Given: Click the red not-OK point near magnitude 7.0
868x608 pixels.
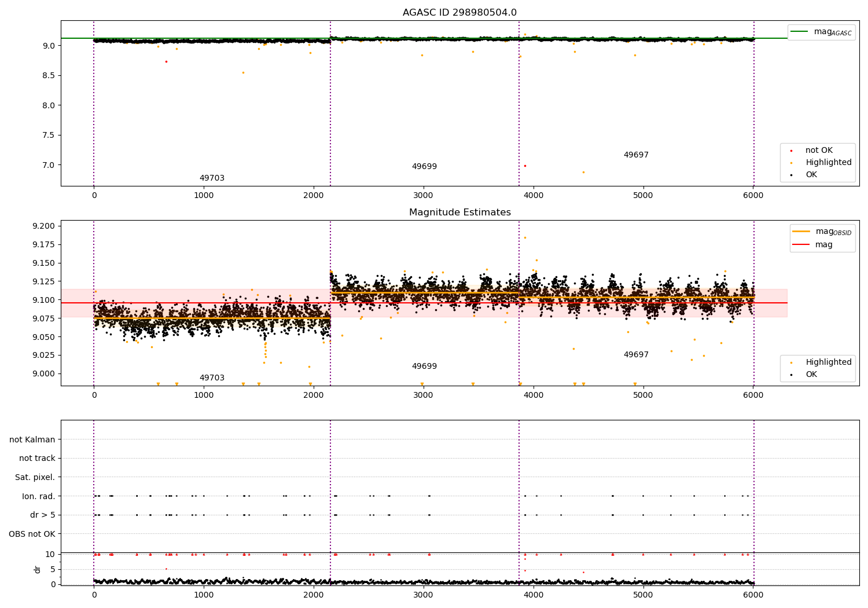Looking at the screenshot, I should point(525,166).
